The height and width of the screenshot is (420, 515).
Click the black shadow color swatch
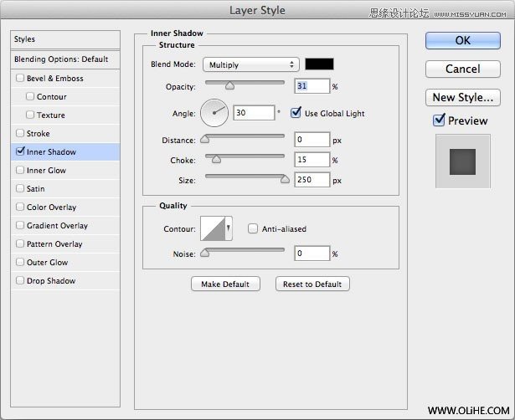[319, 64]
